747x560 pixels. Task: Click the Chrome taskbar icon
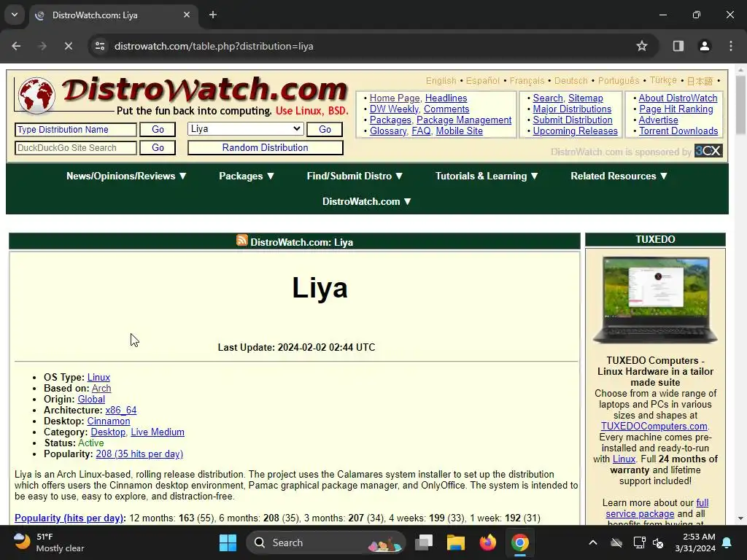click(x=519, y=542)
